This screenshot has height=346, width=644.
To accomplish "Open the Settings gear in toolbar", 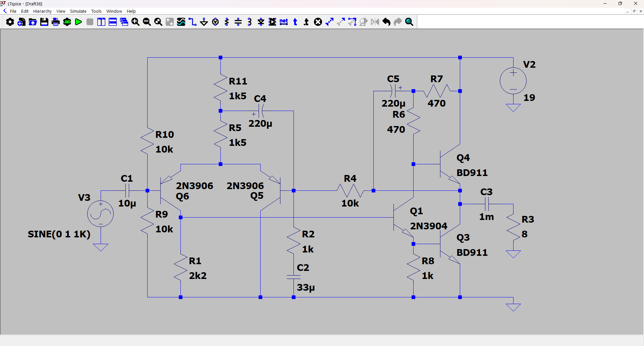I will [10, 22].
